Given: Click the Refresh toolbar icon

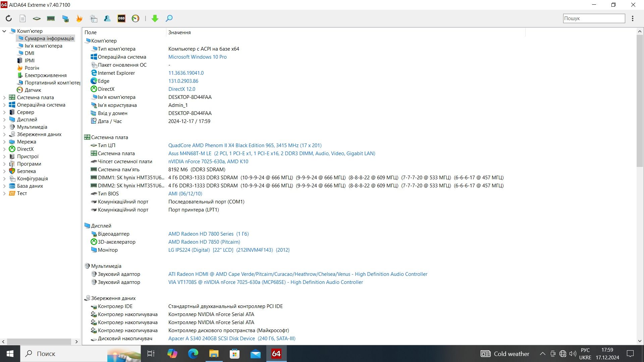Looking at the screenshot, I should [x=9, y=18].
